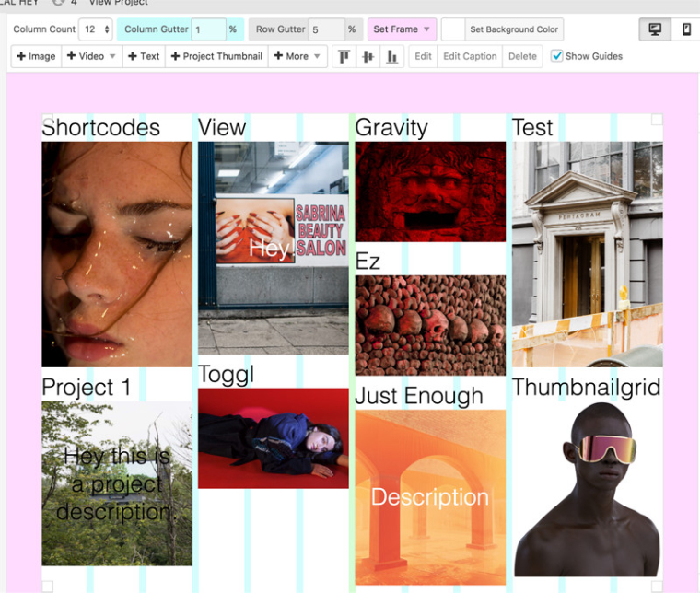Click the background color swatch box

coord(452,29)
